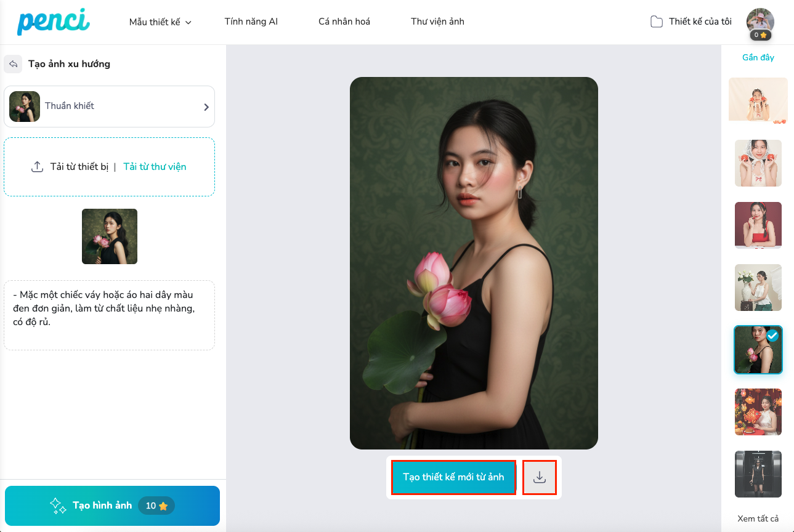Click the prompt description text box

(110, 315)
